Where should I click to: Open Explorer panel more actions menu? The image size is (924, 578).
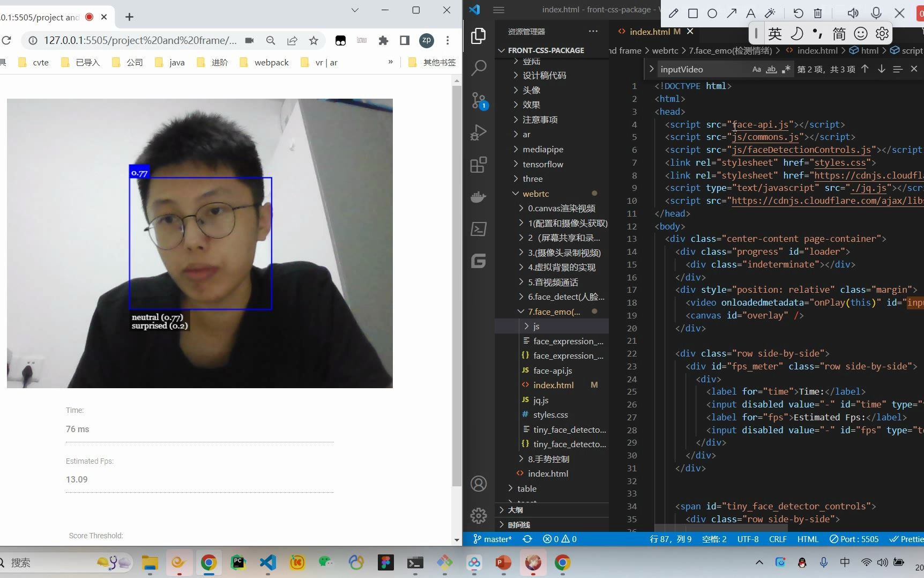point(593,32)
